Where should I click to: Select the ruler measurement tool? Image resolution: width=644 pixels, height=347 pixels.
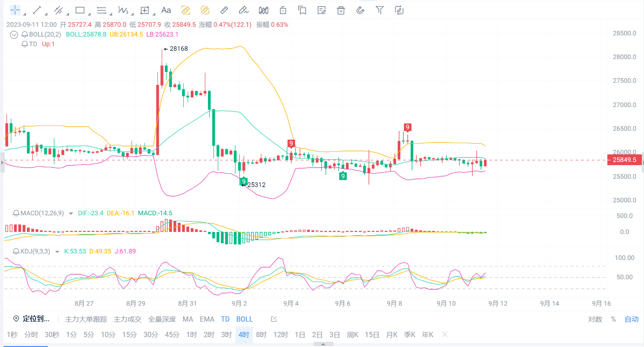pos(224,10)
